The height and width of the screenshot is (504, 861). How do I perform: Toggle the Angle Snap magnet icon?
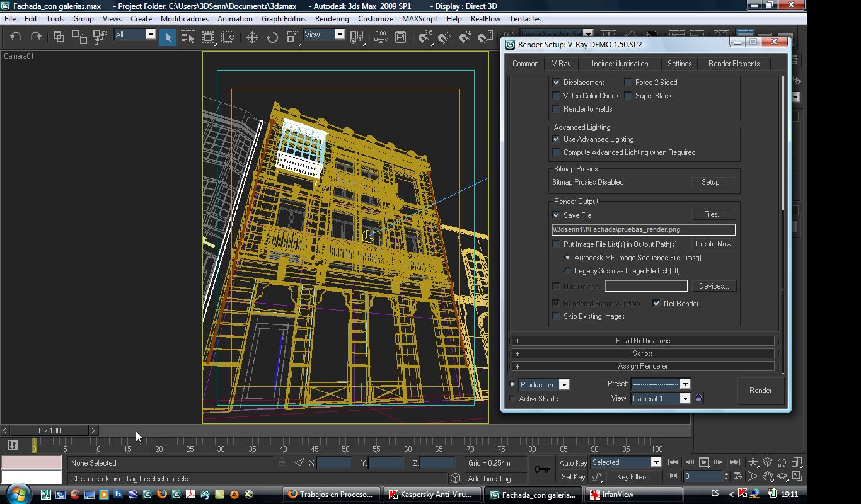pos(445,38)
